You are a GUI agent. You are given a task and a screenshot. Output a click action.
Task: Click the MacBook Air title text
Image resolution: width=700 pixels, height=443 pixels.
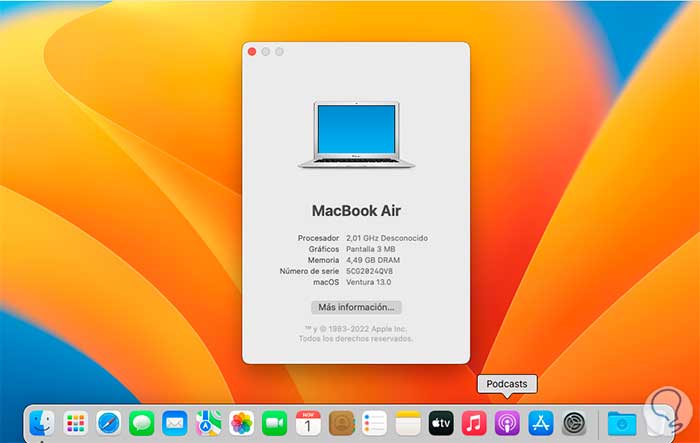(356, 211)
